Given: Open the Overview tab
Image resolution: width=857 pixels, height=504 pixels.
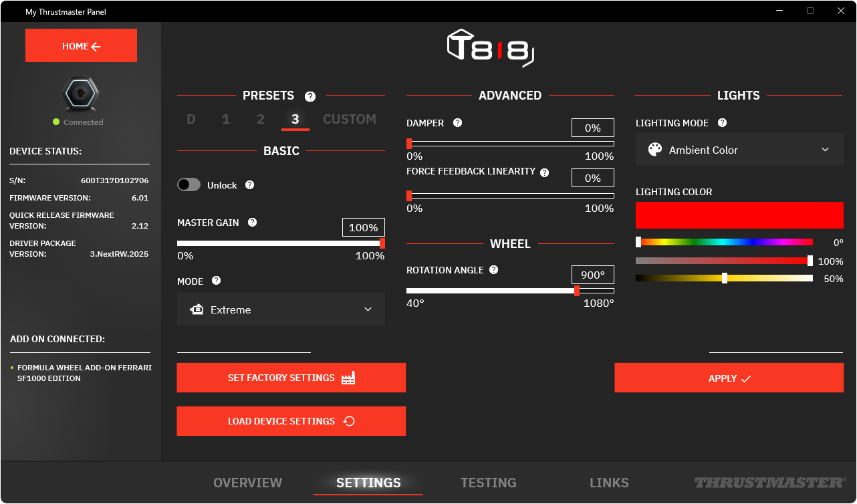Looking at the screenshot, I should 247,483.
